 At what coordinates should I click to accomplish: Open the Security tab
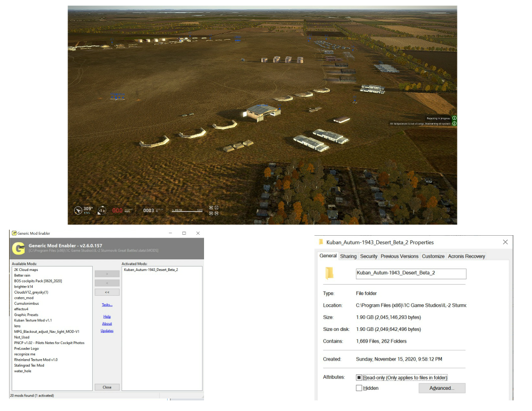(x=368, y=256)
